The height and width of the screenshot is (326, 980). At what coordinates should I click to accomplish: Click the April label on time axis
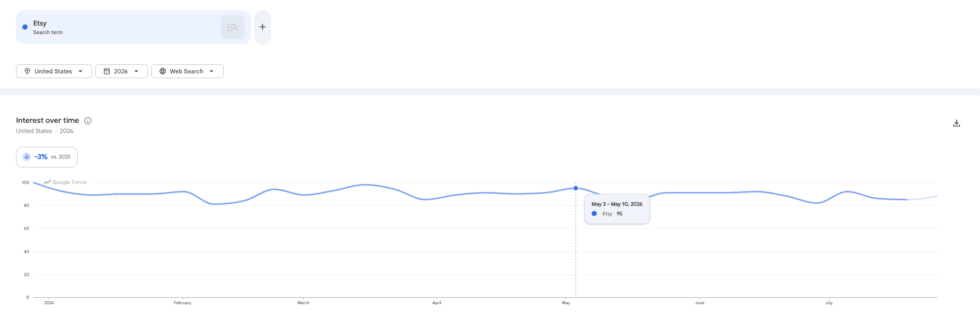click(437, 303)
